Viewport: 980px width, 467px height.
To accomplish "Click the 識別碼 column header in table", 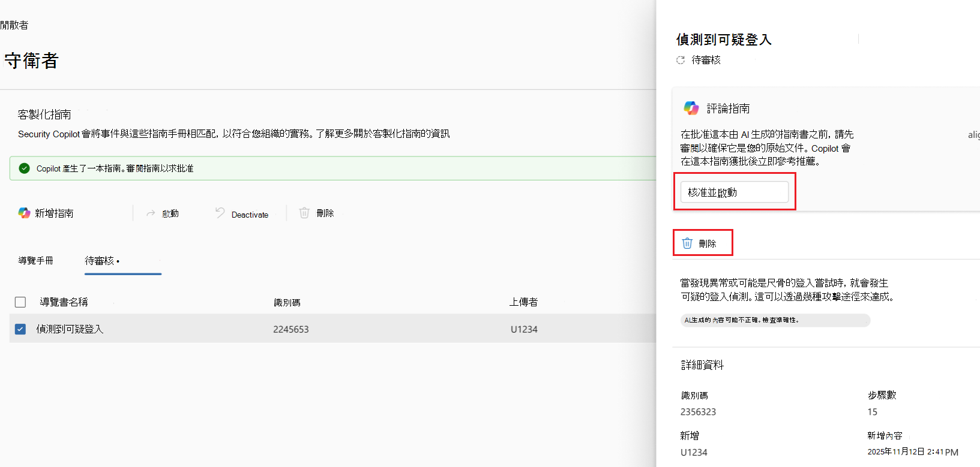I will pos(287,303).
